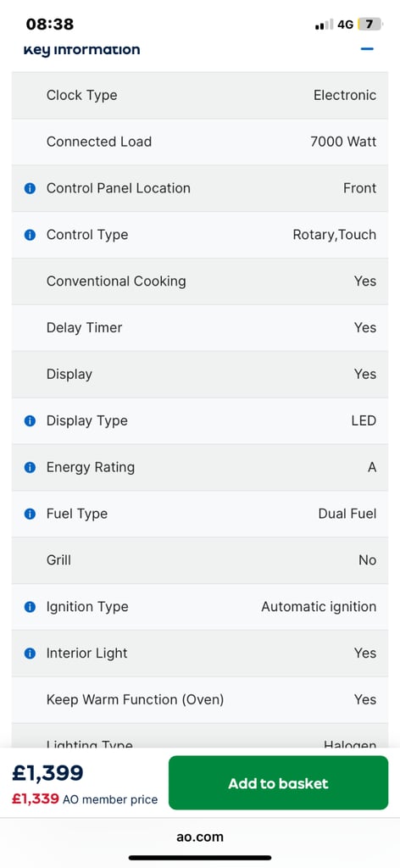Open info icon next to Display Type
Screen dimensions: 400x868
[x=30, y=420]
